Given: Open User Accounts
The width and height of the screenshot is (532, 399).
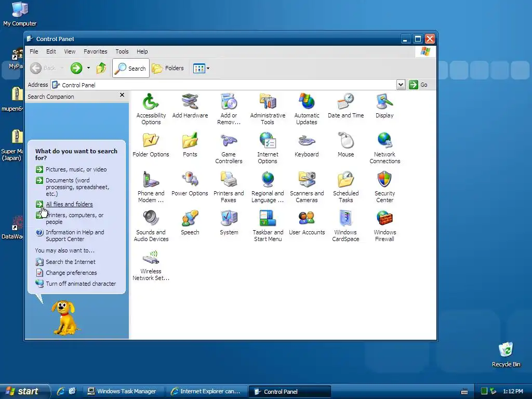Looking at the screenshot, I should pyautogui.click(x=307, y=223).
